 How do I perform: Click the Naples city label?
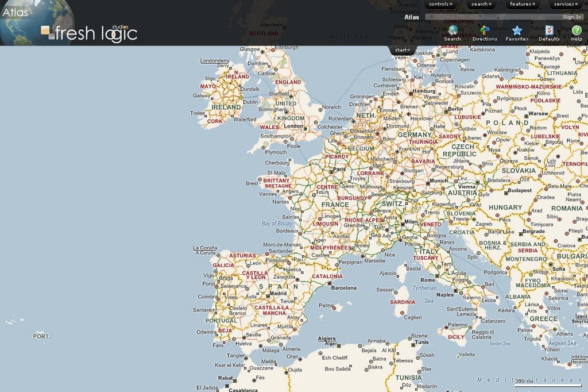pos(445,295)
